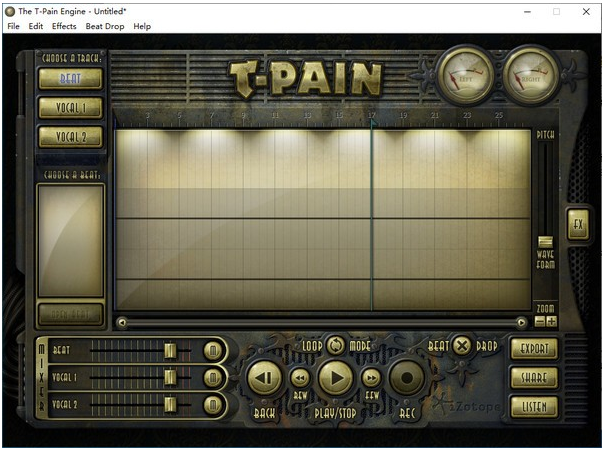
Task: Mute the Vocal 1 mixer channel
Action: click(x=212, y=377)
